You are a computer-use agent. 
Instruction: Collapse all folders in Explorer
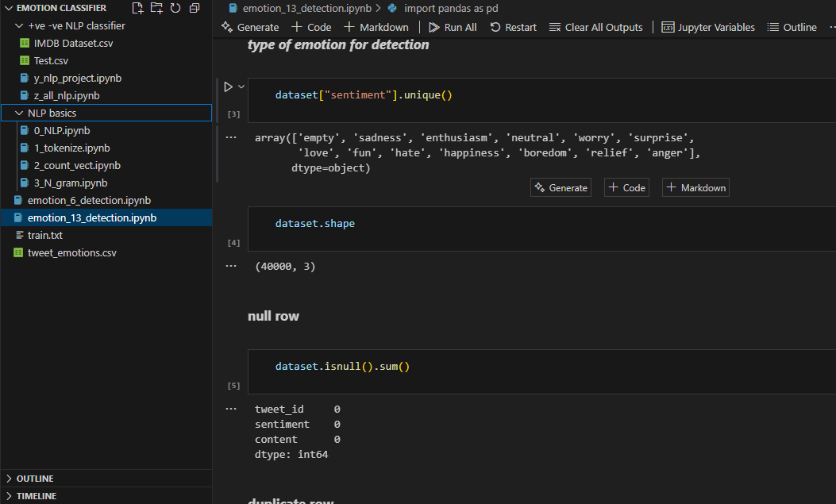pos(194,8)
